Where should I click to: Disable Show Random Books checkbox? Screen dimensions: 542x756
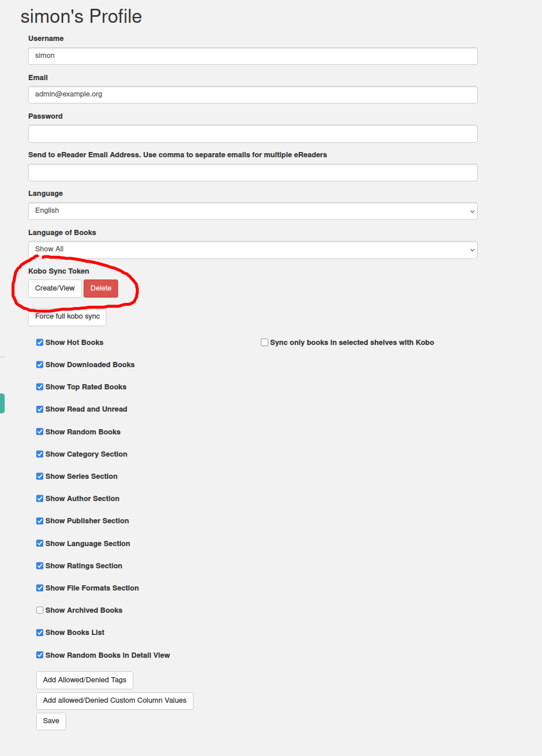click(x=40, y=431)
